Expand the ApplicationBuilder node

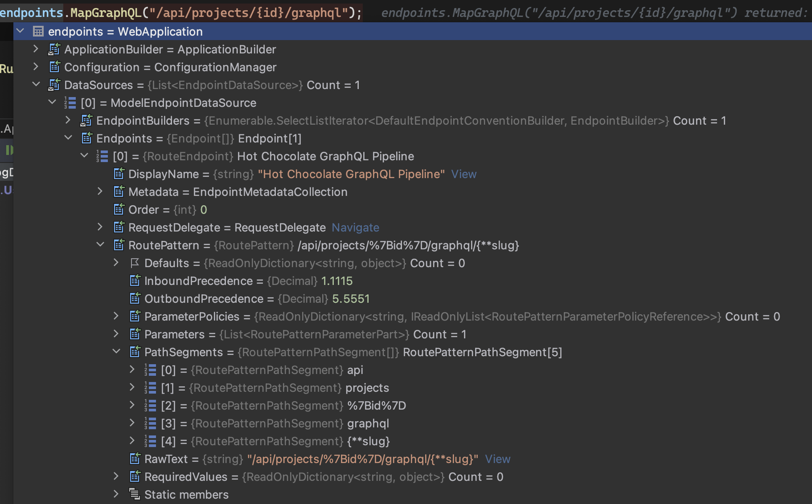click(x=36, y=49)
